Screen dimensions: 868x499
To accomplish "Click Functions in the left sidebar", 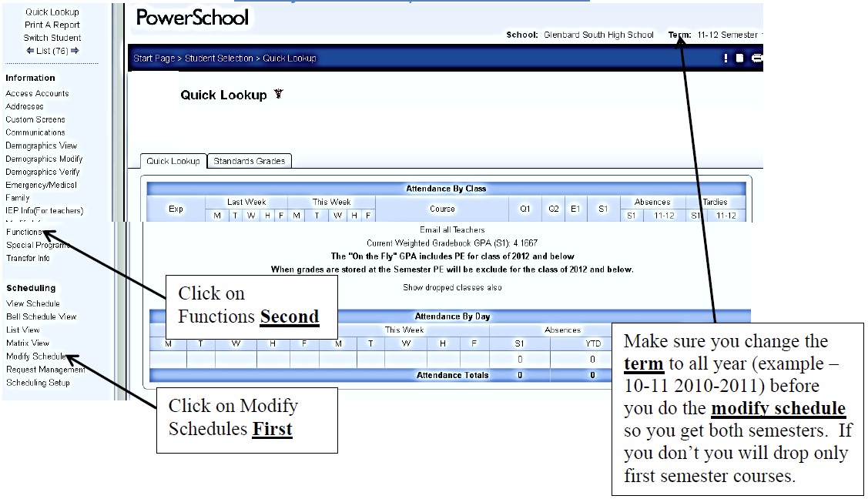I will pos(23,232).
